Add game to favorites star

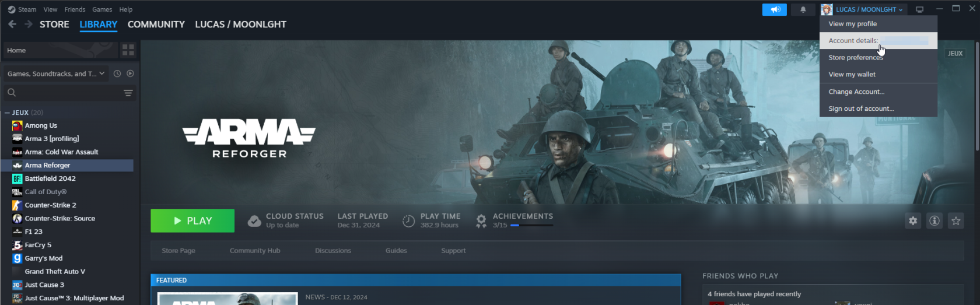point(956,221)
